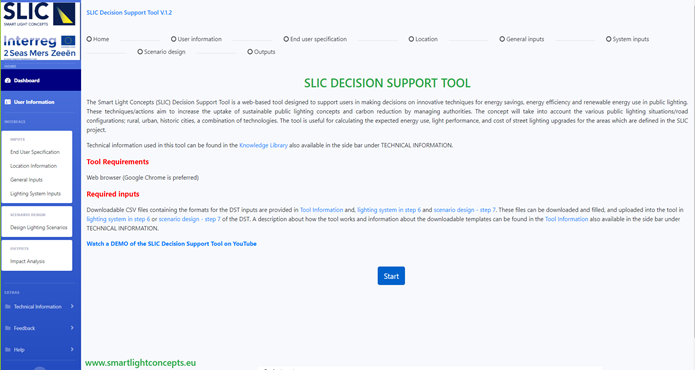
Task: Click the Help folder icon in sidebar
Action: 8,350
